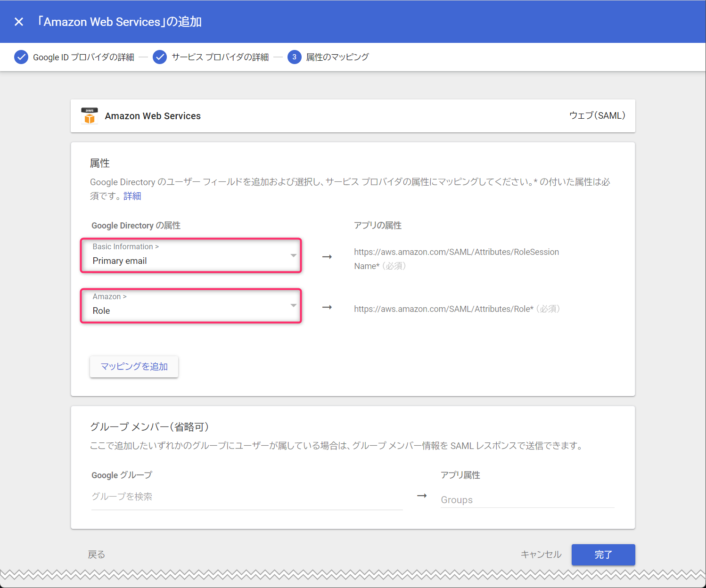Click the Google グループ column label
This screenshot has height=588, width=706.
pyautogui.click(x=122, y=475)
